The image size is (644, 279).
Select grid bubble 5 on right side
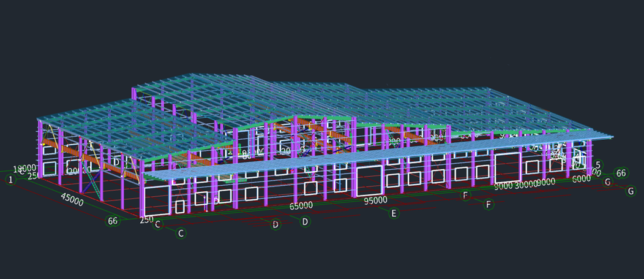(x=598, y=164)
